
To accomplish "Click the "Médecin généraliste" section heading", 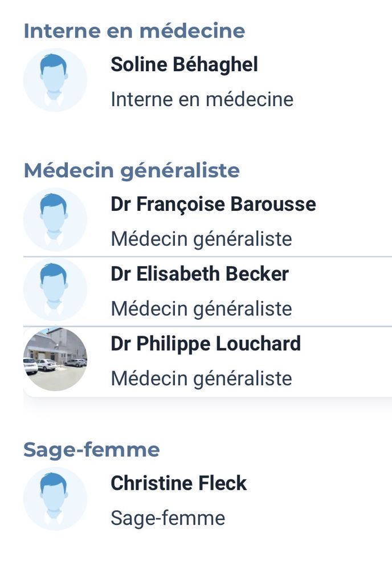I will point(132,170).
